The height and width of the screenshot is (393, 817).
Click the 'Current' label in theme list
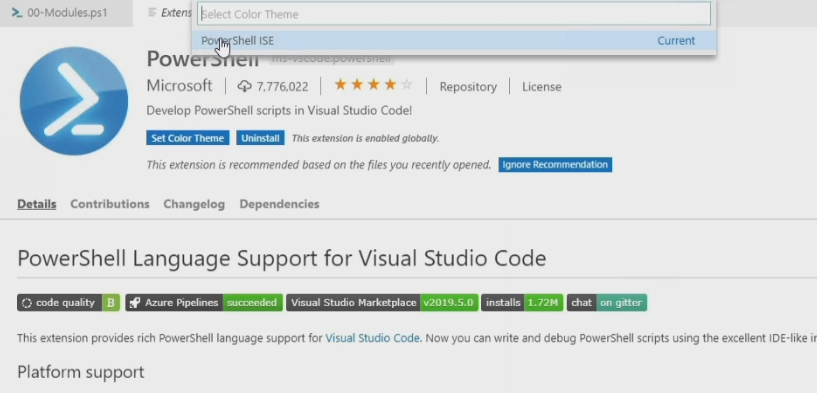676,41
